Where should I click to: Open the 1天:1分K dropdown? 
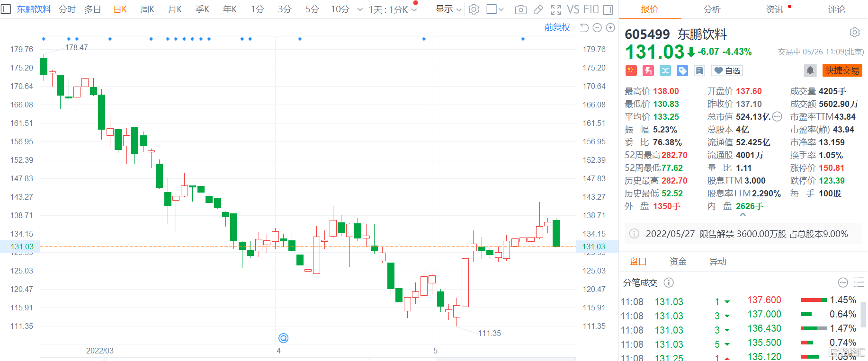click(x=393, y=9)
